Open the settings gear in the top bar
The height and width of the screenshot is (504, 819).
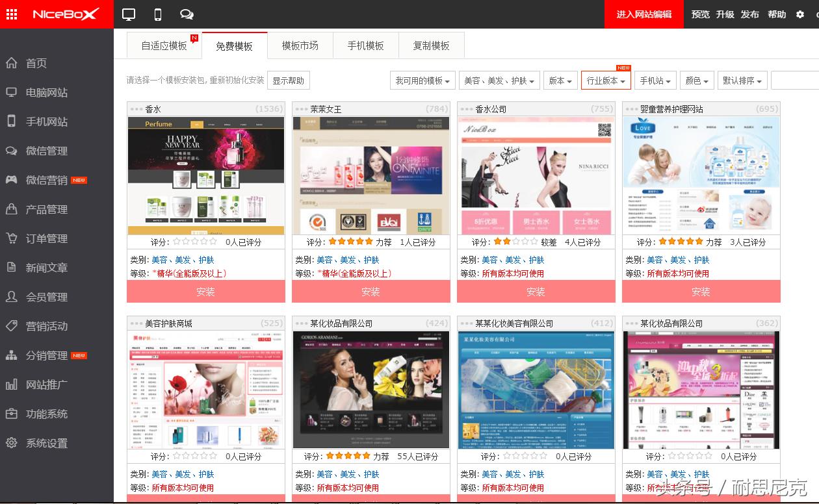click(799, 14)
